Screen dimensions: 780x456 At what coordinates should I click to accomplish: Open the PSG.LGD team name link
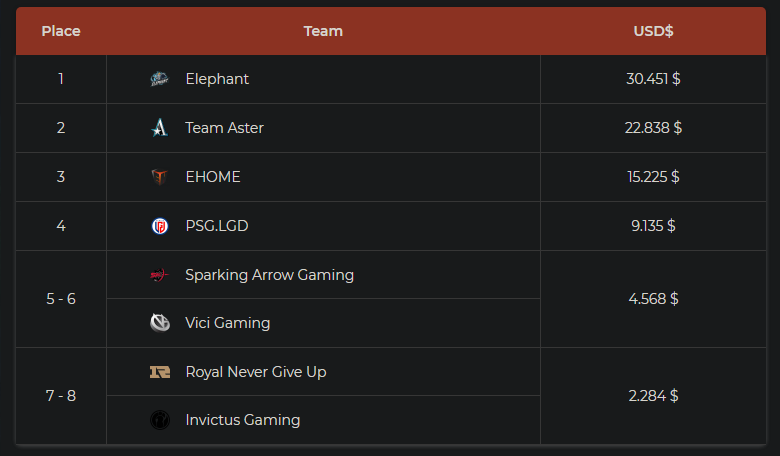[x=217, y=226]
